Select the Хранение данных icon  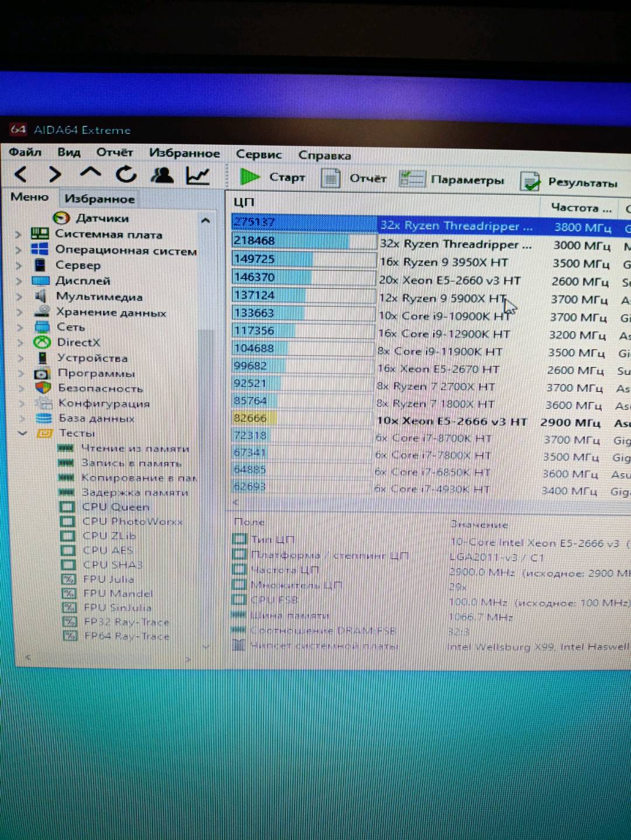(x=41, y=311)
